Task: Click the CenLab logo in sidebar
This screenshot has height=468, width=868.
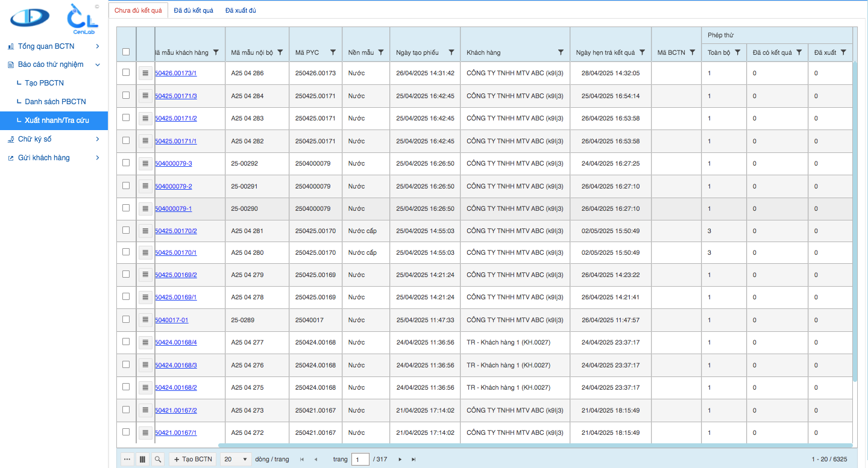Action: (83, 18)
